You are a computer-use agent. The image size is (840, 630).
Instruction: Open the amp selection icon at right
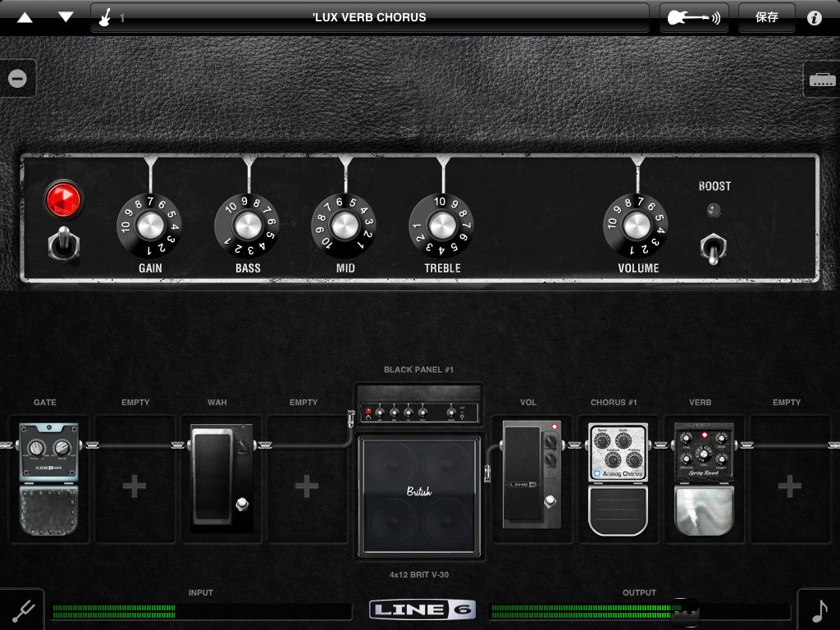(822, 80)
